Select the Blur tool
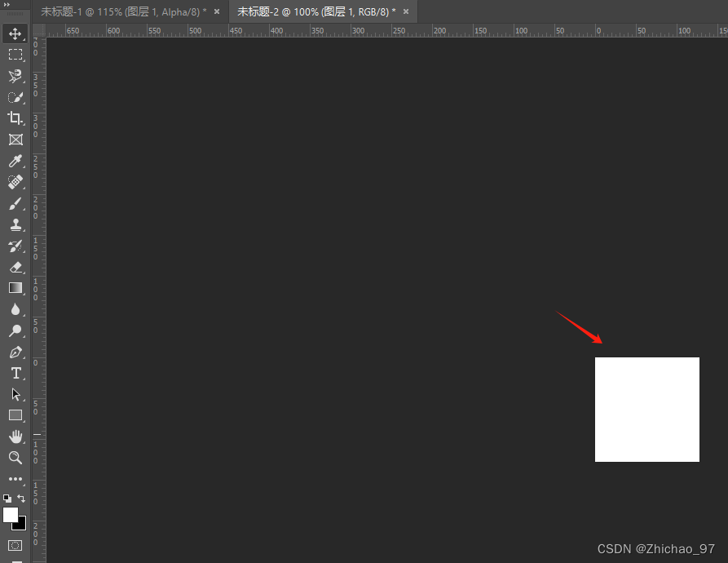 [x=15, y=309]
